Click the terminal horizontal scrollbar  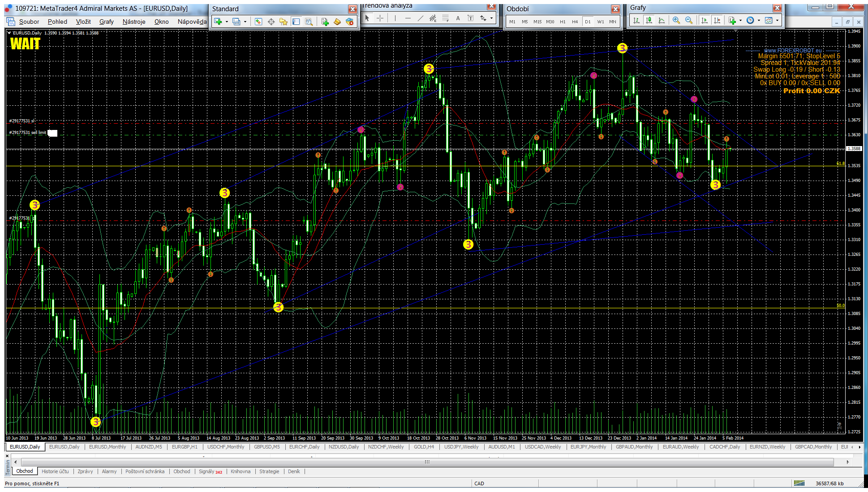[x=427, y=462]
